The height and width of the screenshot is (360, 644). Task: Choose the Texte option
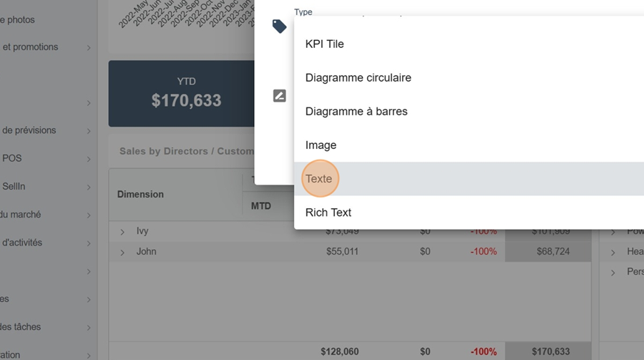(319, 179)
